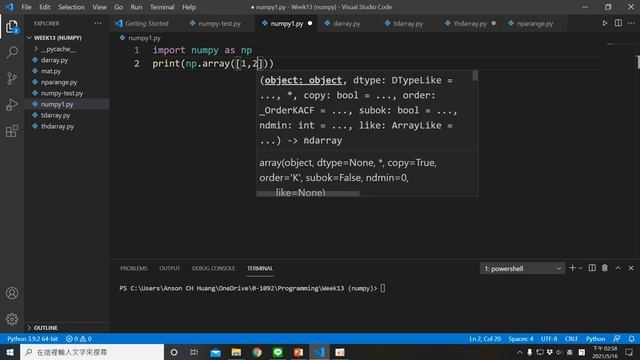Viewport: 640px width, 360px height.
Task: Select Python 3.9.2 64-bit interpreter
Action: pos(32,339)
